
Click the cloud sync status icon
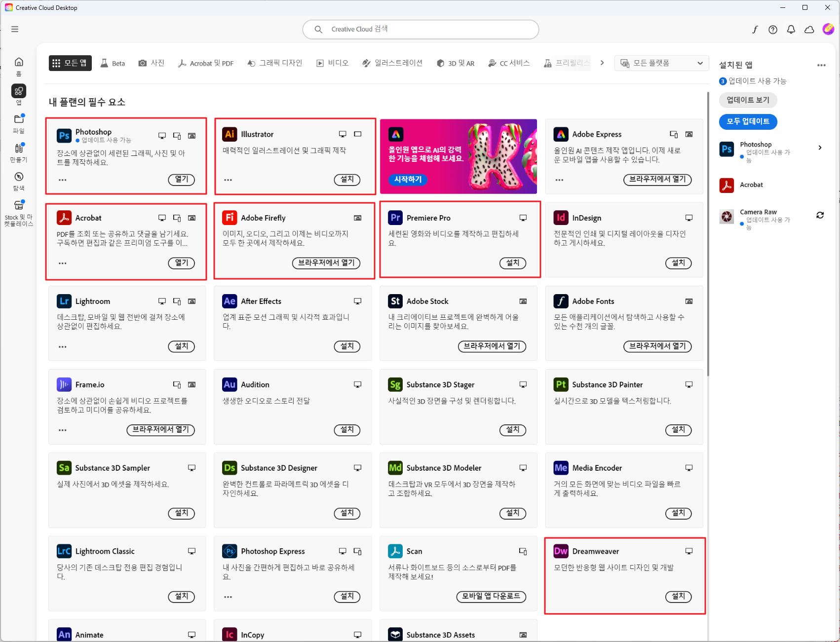[x=809, y=30]
